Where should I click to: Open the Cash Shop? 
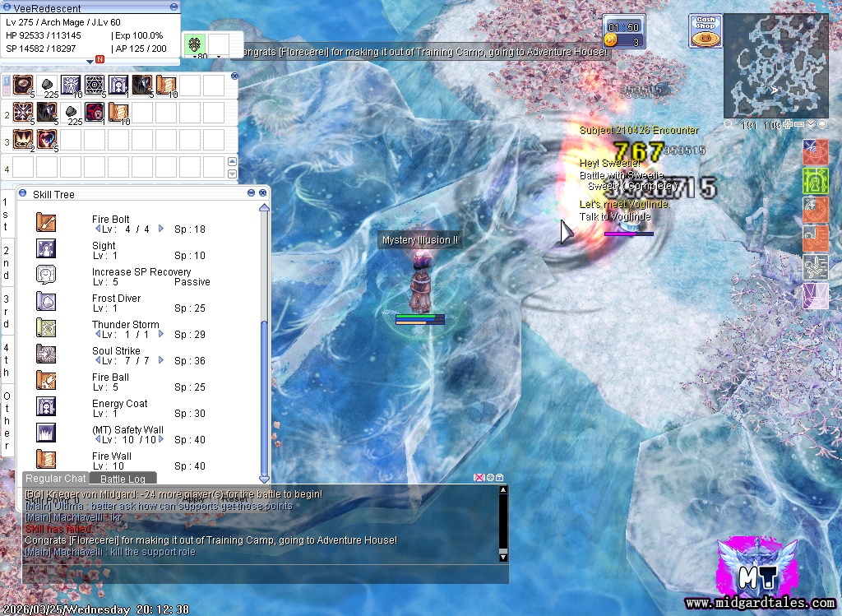click(x=706, y=30)
